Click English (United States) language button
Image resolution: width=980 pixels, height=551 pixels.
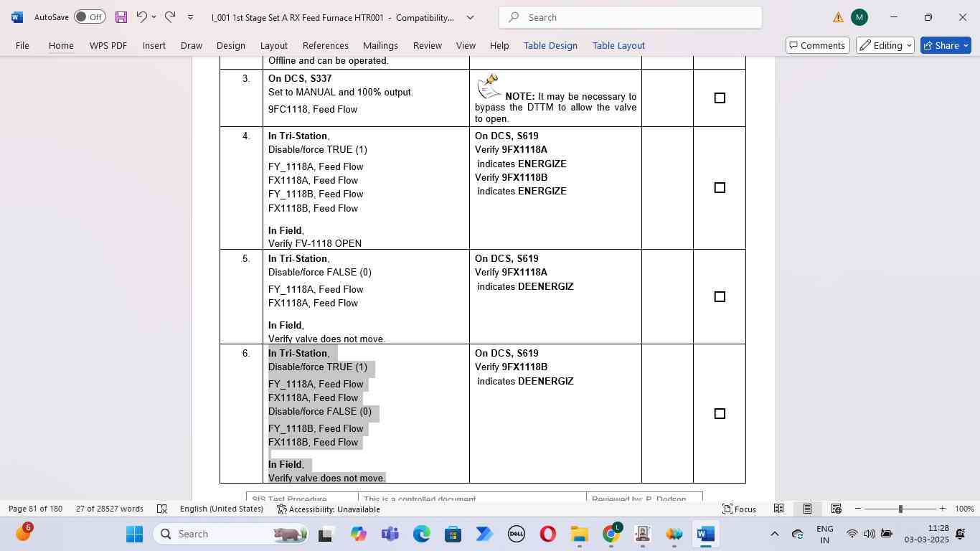click(222, 509)
